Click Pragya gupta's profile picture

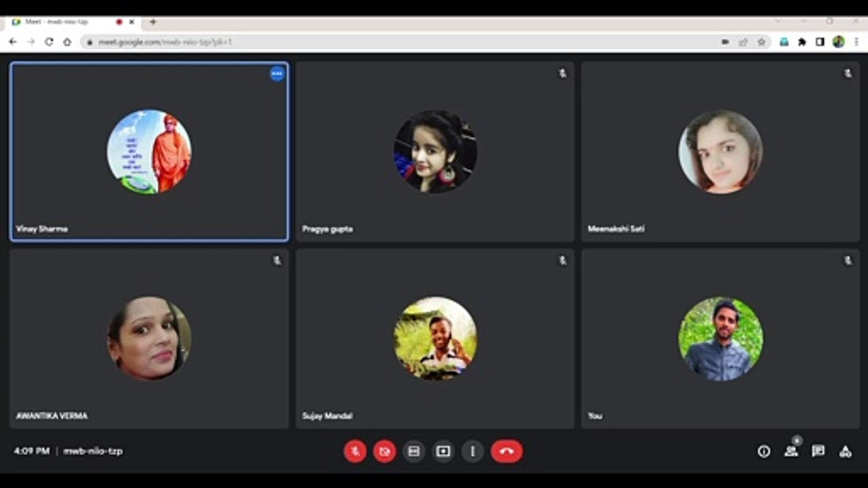435,152
